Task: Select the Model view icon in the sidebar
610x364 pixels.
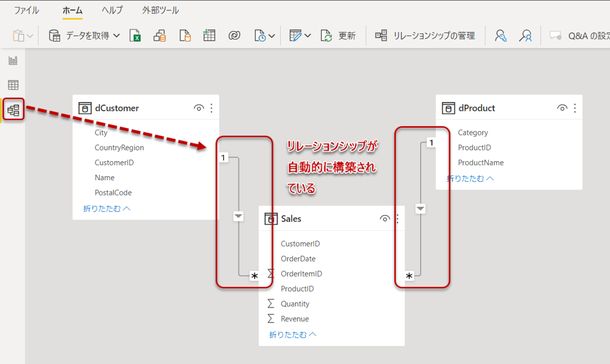Action: (13, 109)
